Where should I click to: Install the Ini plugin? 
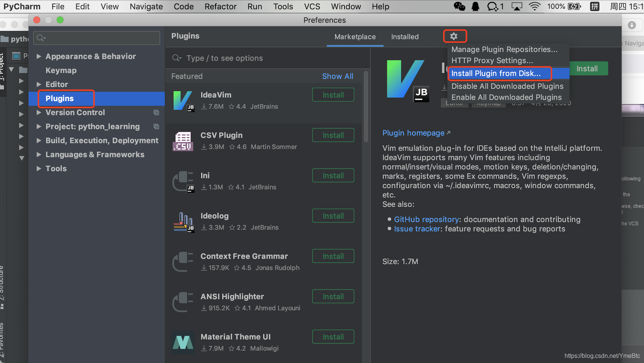coord(333,175)
